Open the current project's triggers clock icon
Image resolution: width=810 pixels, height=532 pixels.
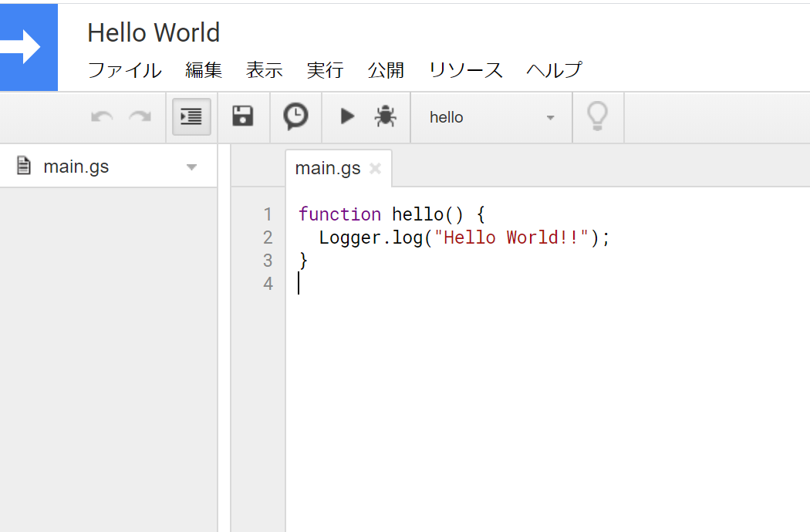(295, 117)
